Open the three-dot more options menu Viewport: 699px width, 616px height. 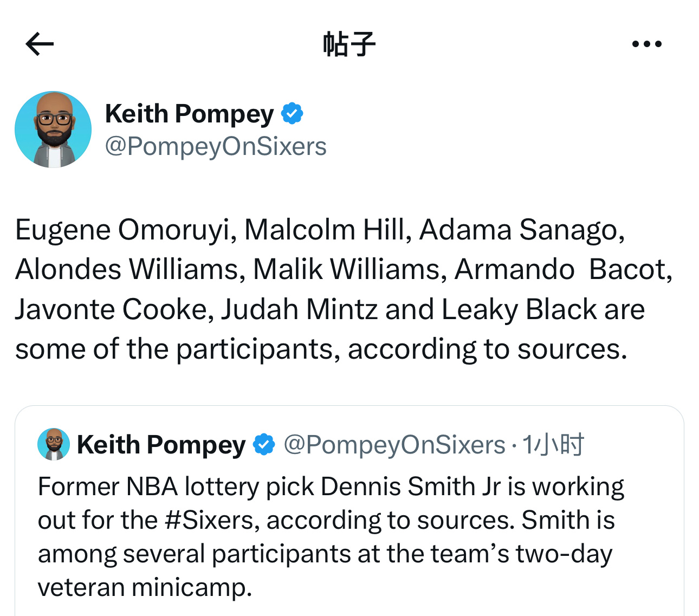coord(647,44)
